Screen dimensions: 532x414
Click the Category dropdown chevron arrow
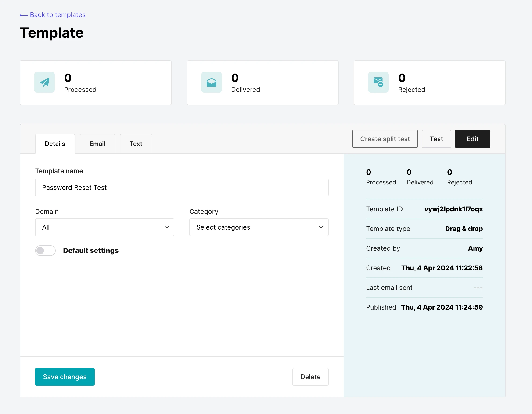[x=321, y=227]
